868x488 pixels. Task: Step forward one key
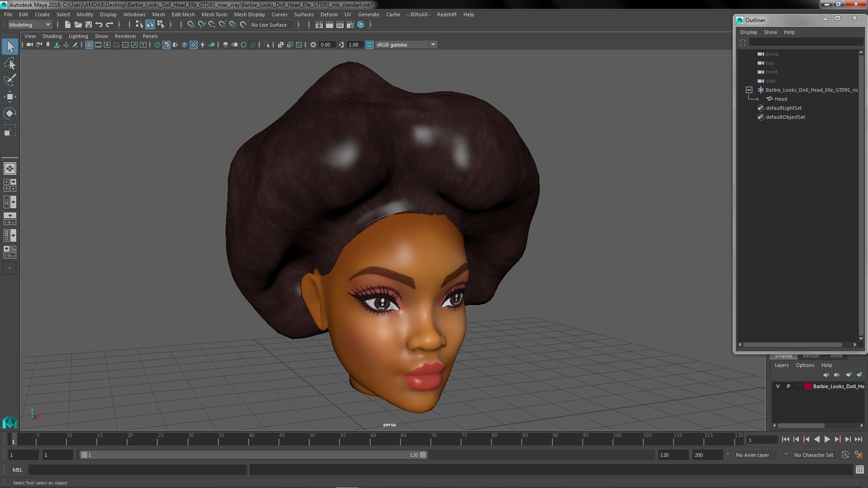(837, 439)
